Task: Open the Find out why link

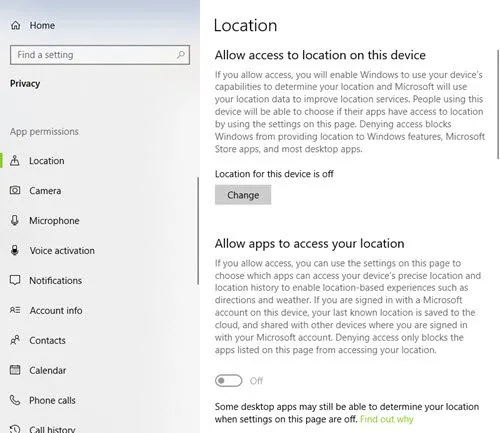Action: [387, 419]
